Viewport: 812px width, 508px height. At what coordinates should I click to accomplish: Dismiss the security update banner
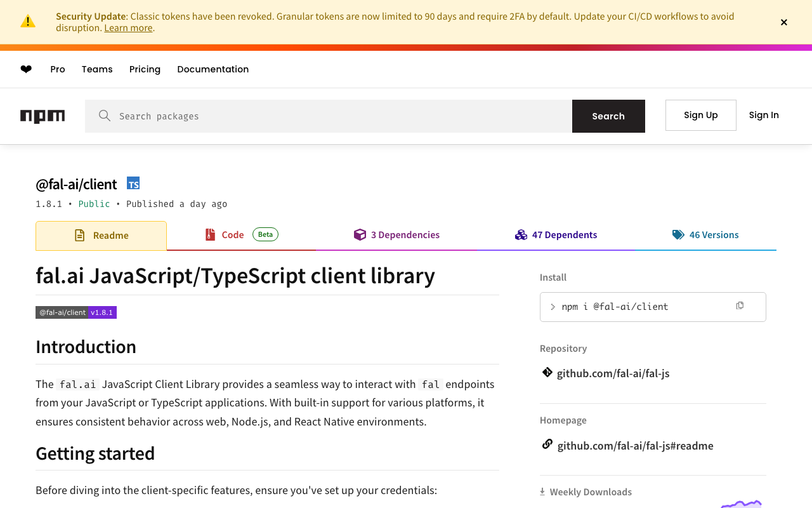(784, 22)
